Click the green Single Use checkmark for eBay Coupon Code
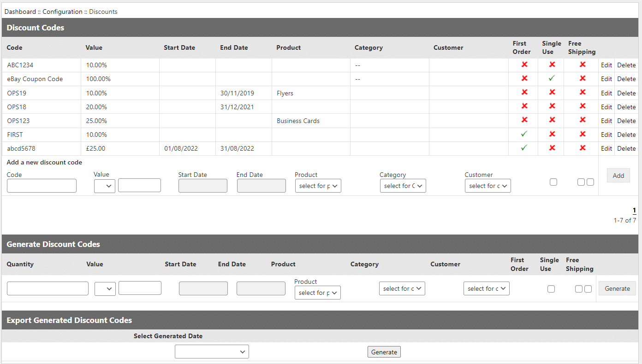 tap(552, 79)
